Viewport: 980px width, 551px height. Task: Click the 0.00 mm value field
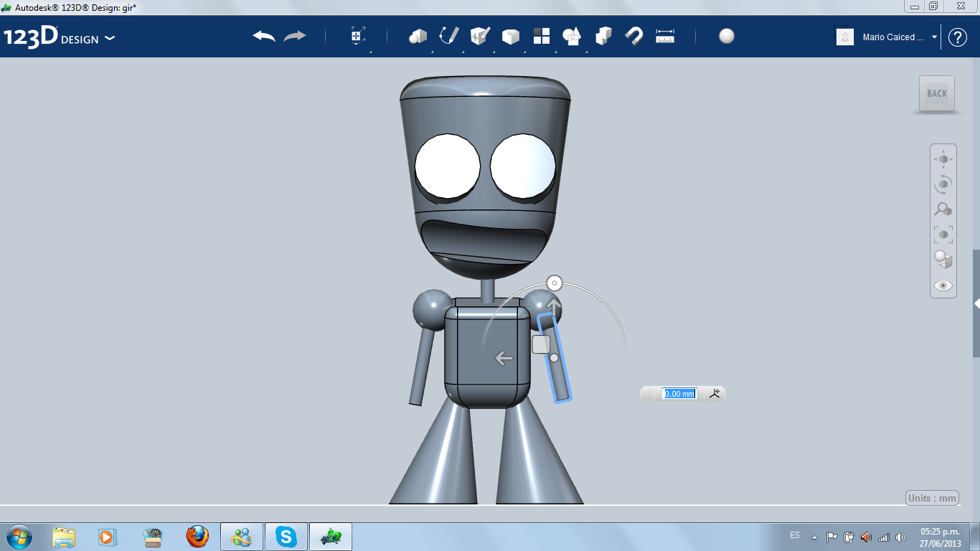click(679, 394)
